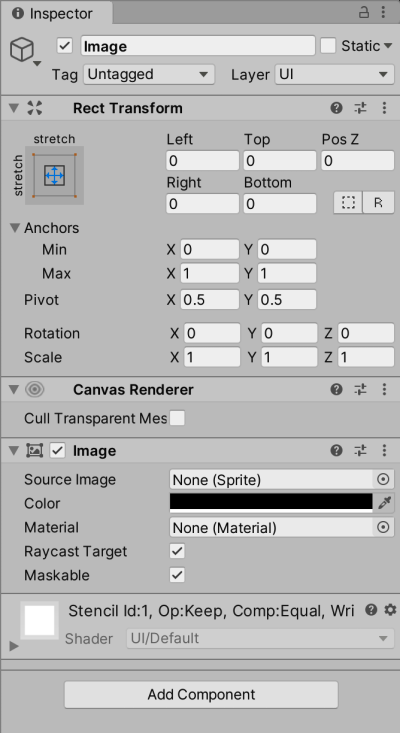
Task: Pick color with the eyedropper icon
Action: coord(384,503)
